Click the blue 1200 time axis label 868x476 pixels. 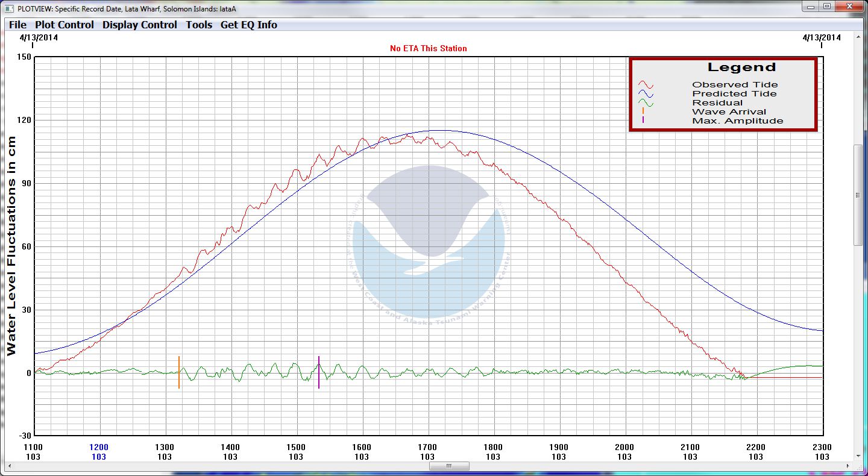click(x=99, y=447)
